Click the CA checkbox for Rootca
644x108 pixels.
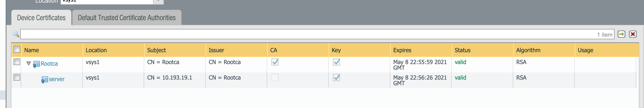[x=275, y=62]
